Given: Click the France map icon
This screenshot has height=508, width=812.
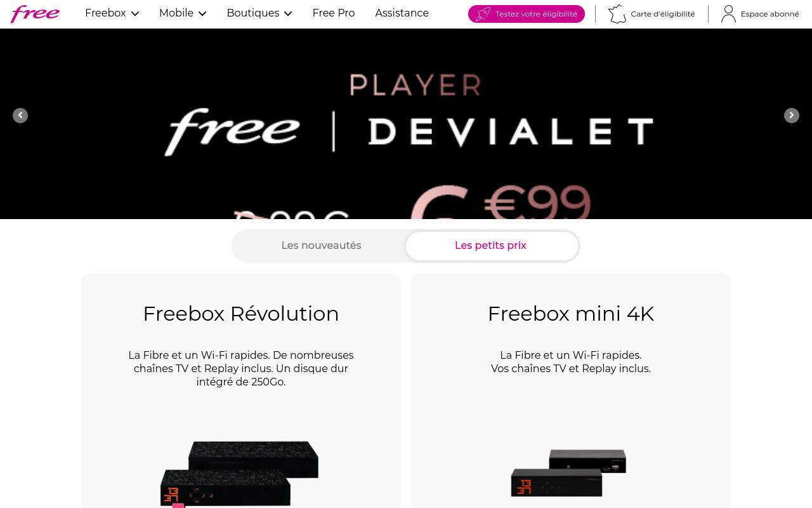Looking at the screenshot, I should (x=617, y=14).
